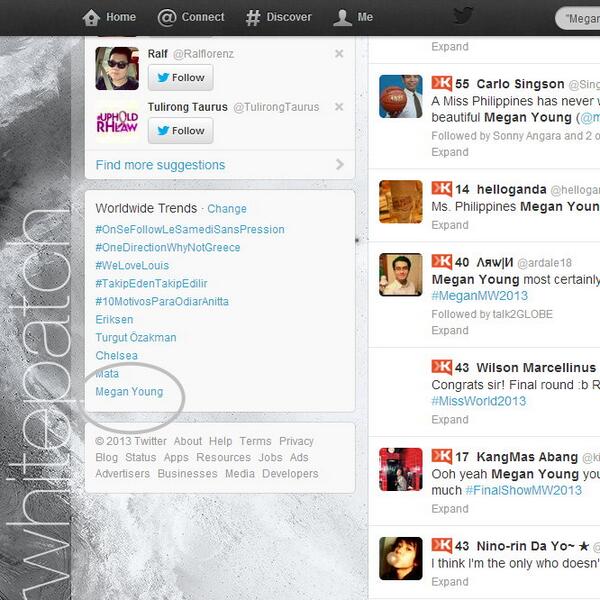This screenshot has height=600, width=600.
Task: Dismiss the Ralf follow suggestion
Action: [339, 54]
